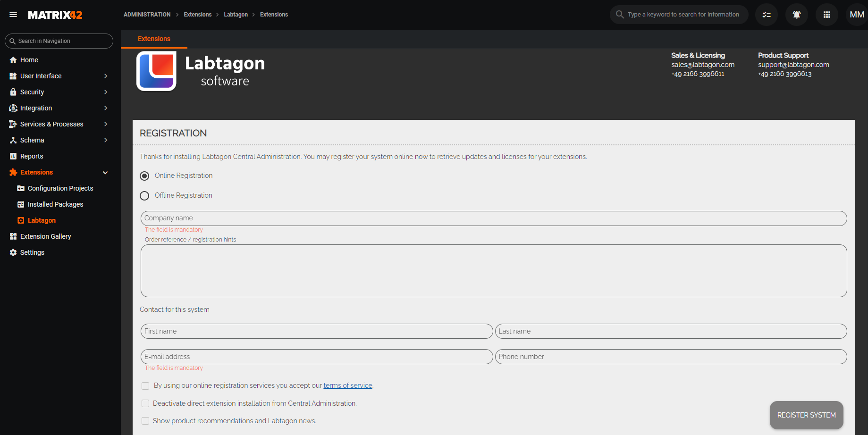Screen dimensions: 868x435
Task: Click the Extensions puzzle icon
Action: pyautogui.click(x=13, y=172)
